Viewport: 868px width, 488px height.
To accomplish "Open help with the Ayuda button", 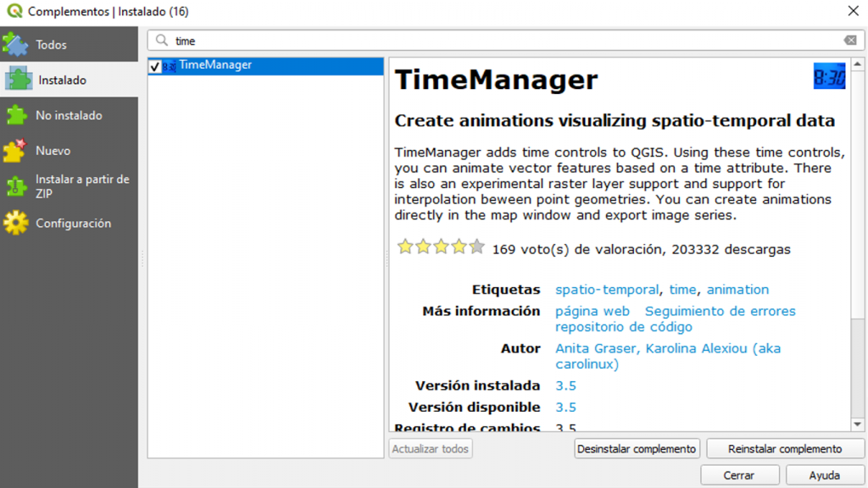I will pos(824,475).
